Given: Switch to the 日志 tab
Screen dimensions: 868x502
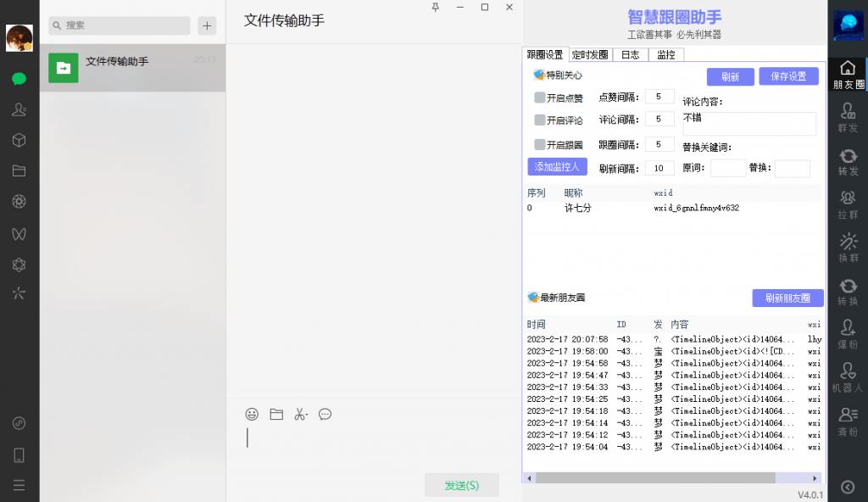Looking at the screenshot, I should tap(630, 54).
